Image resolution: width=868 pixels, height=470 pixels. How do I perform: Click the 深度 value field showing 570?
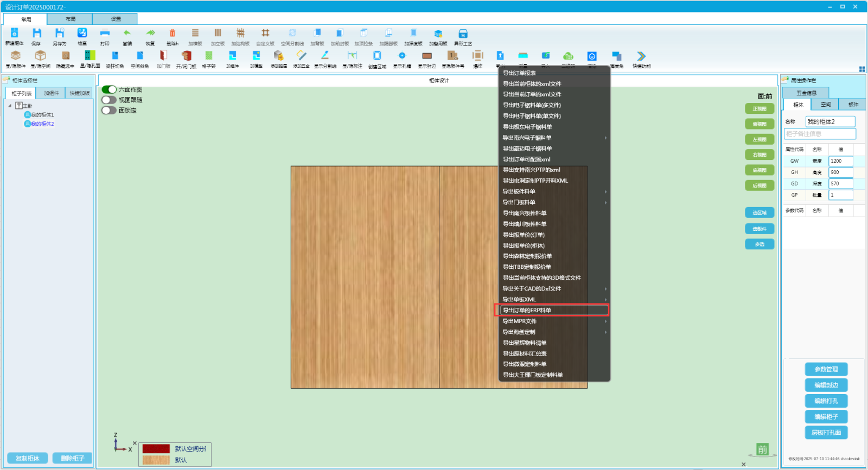[841, 184]
